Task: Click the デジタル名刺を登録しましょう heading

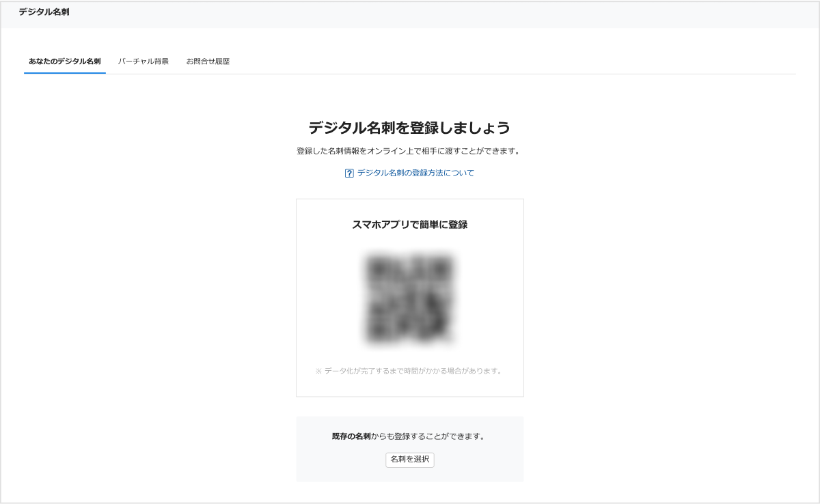Action: 410,128
